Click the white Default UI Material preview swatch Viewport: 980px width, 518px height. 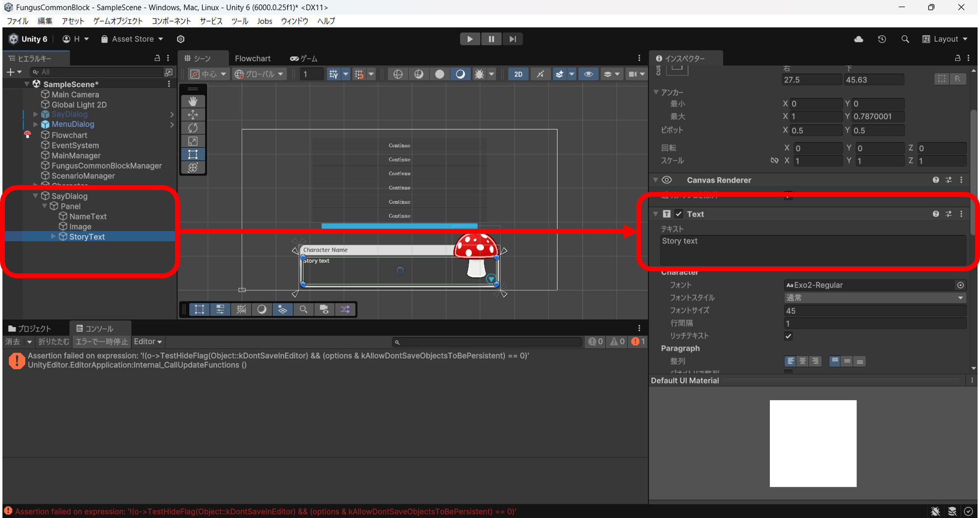pos(813,443)
